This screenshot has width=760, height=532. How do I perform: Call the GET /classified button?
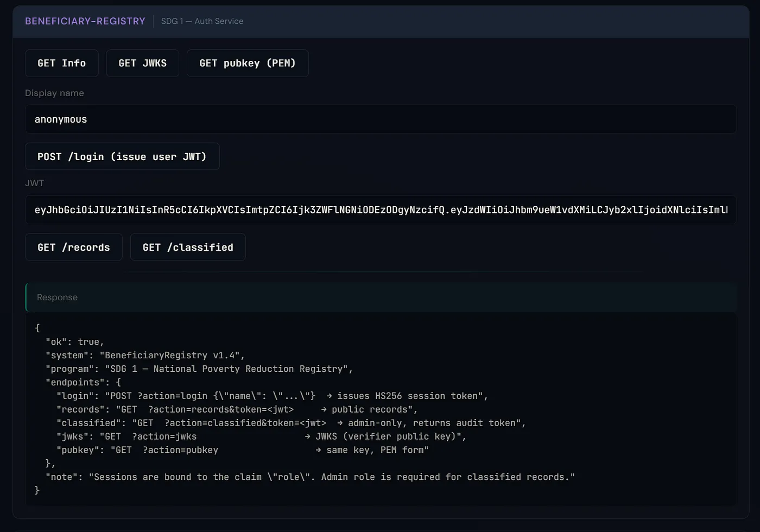[x=188, y=247]
